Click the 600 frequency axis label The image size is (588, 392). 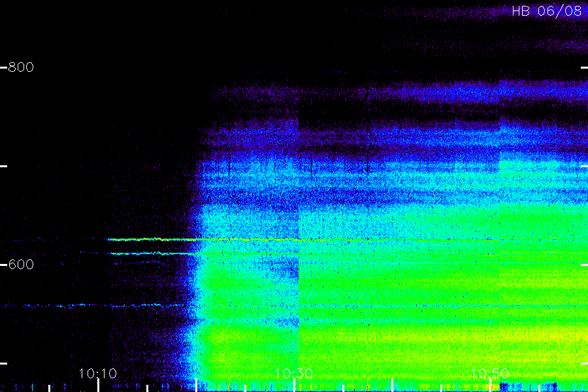coord(21,265)
